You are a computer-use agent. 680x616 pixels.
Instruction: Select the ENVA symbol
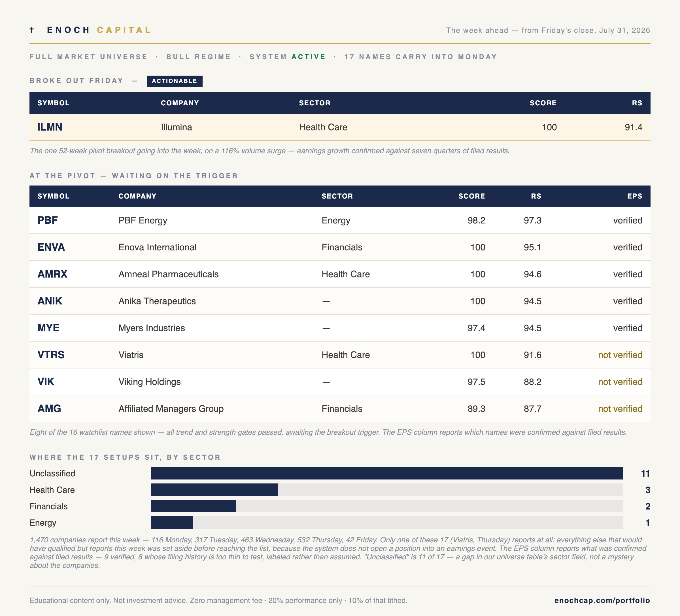tap(51, 247)
